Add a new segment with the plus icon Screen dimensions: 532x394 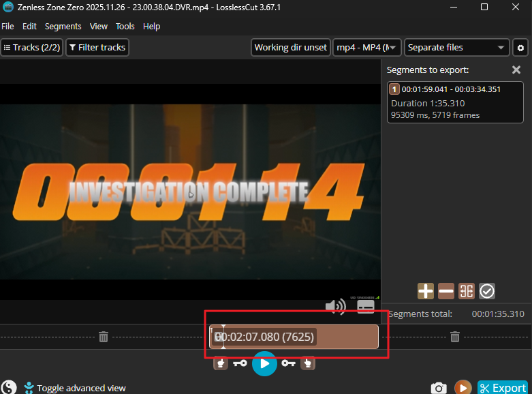point(426,291)
